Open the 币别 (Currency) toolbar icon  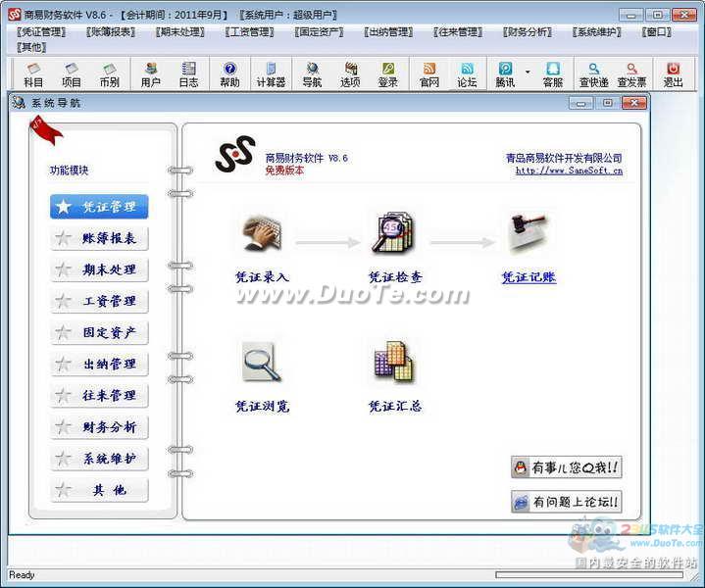(x=109, y=74)
